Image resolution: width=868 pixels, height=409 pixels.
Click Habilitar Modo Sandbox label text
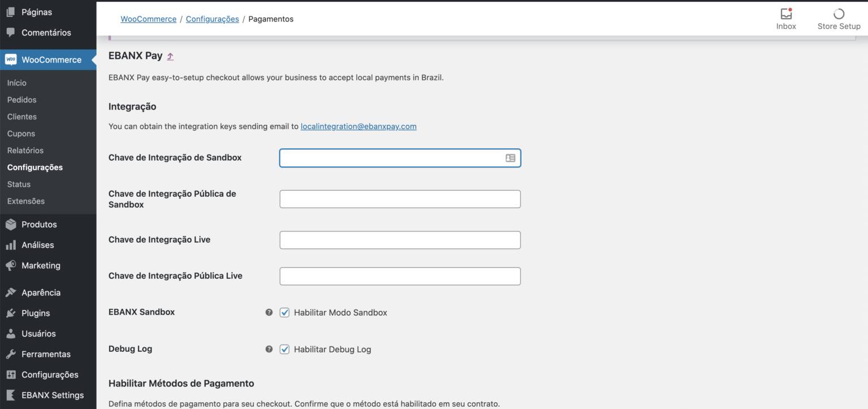(341, 312)
